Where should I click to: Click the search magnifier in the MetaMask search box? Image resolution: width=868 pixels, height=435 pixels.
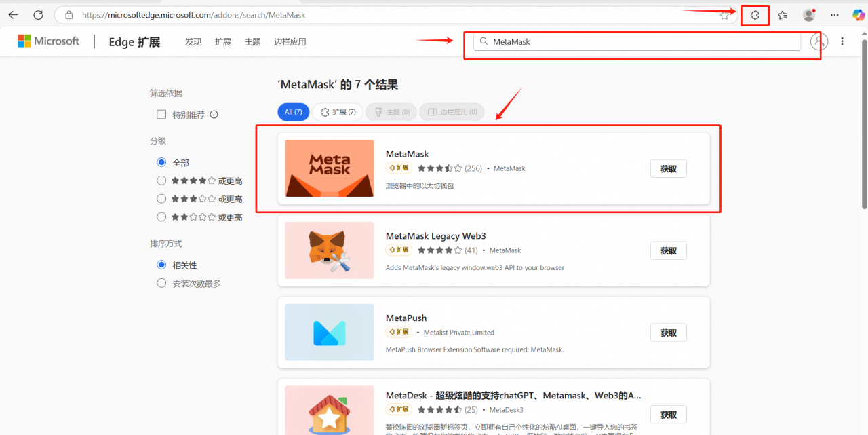coord(484,41)
